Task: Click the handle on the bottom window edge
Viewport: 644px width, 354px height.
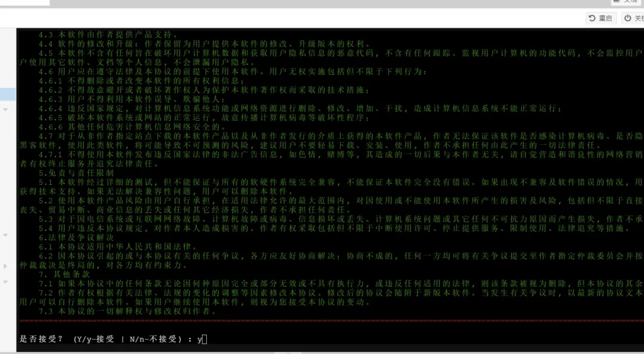Action: (x=289, y=352)
